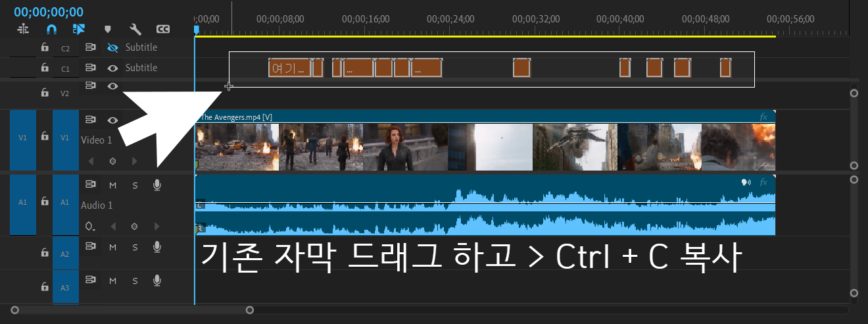Click ruler at 00;00;24;00 mark

tap(450, 19)
